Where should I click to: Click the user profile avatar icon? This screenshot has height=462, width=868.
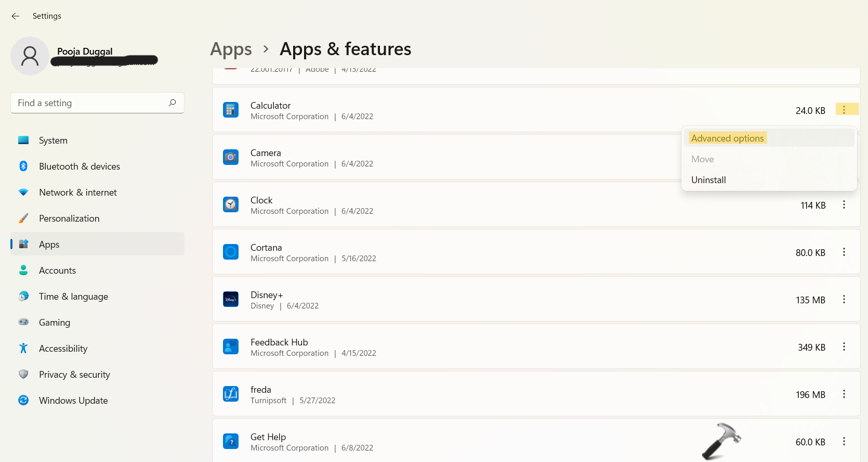point(30,56)
